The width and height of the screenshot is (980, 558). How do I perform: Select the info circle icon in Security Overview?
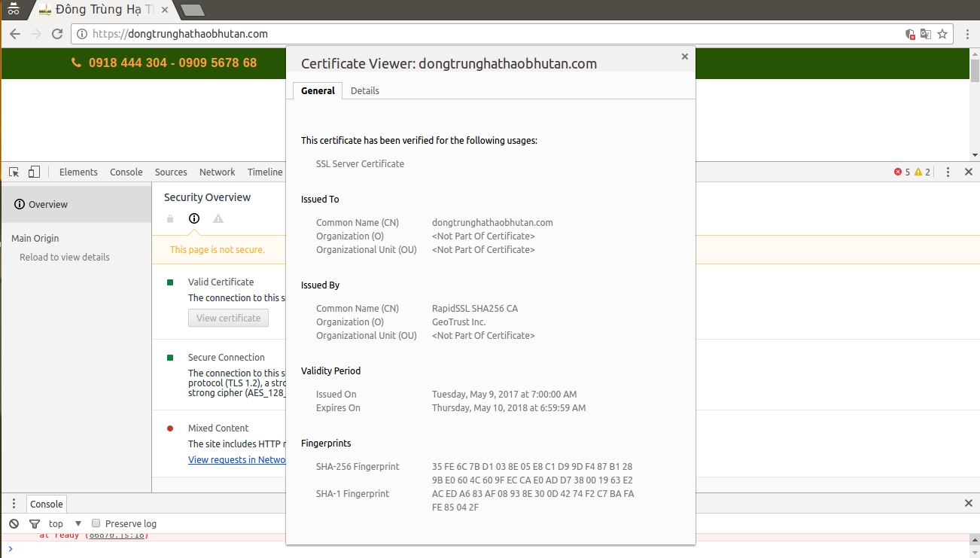pos(194,219)
